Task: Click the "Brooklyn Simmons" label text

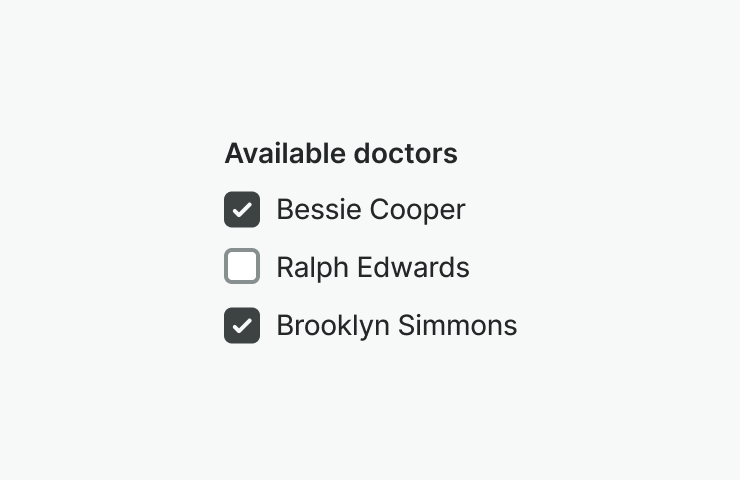Action: (x=396, y=325)
